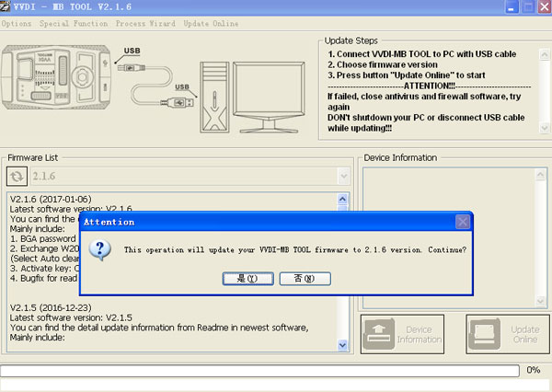
Task: Minimize the VVDI - MB TOOL window
Action: click(512, 6)
